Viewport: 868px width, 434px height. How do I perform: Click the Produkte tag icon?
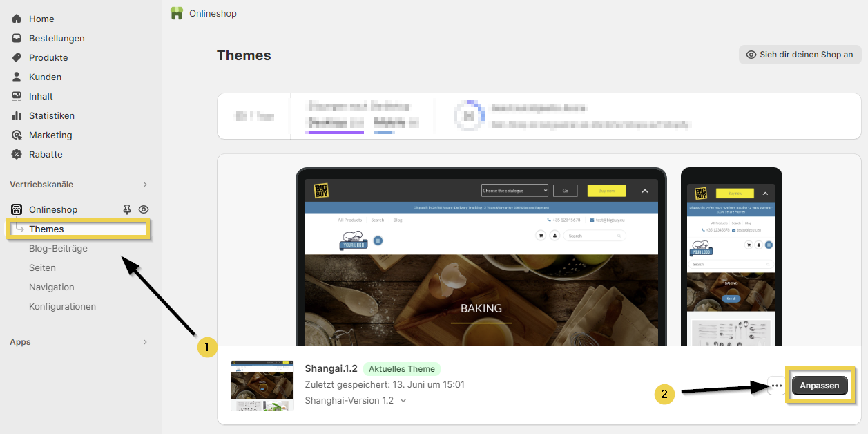[17, 57]
